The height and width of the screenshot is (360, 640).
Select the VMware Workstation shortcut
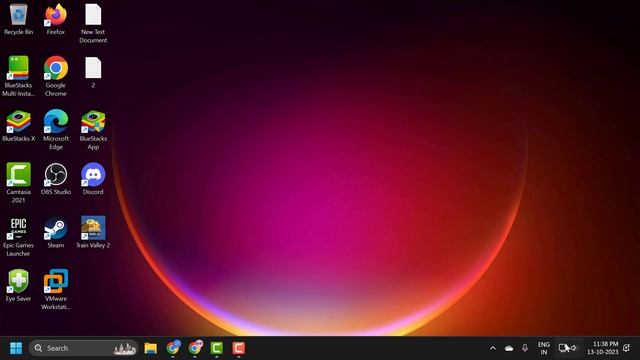pyautogui.click(x=56, y=290)
